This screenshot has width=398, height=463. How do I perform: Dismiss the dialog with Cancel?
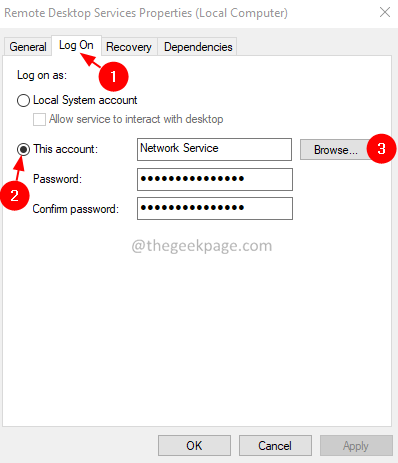pos(275,445)
